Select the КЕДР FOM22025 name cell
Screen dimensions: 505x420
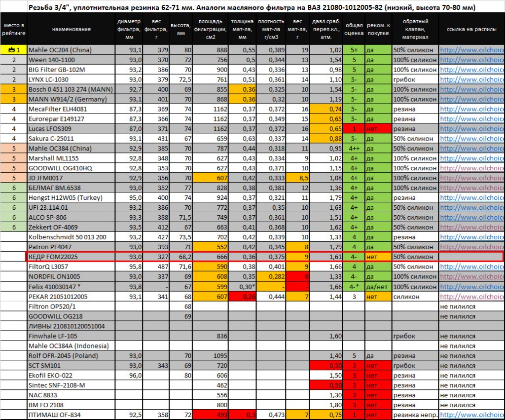[x=71, y=257]
